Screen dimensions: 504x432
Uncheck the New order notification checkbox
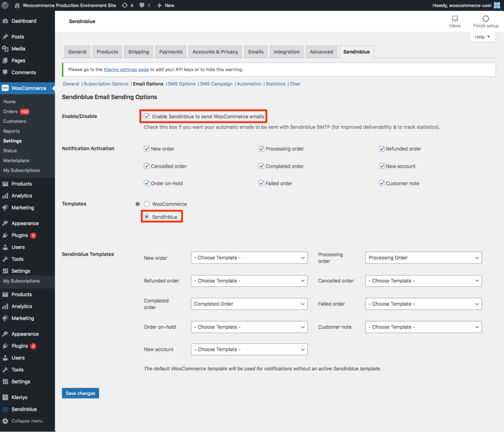(147, 149)
